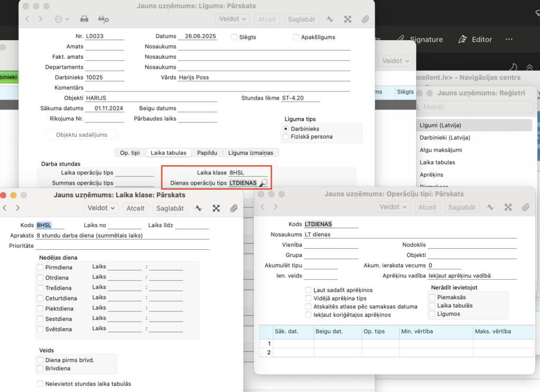Image resolution: width=540 pixels, height=392 pixels.
Task: Open the three-dots more menu in dark toolbar
Action: 509,39
